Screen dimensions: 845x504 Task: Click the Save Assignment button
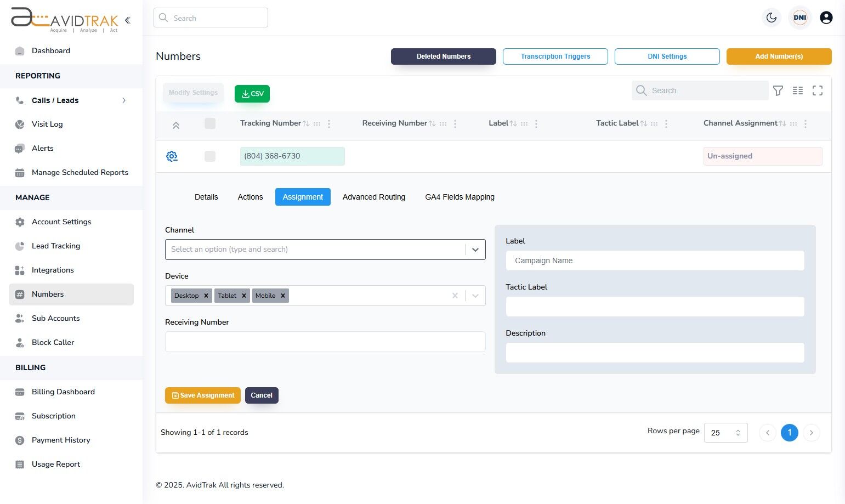click(x=202, y=395)
